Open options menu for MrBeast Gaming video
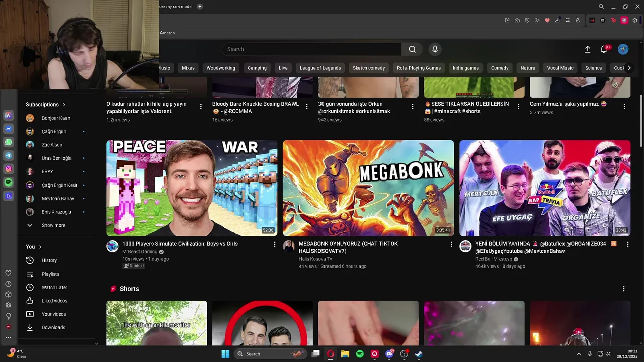 pos(275,244)
